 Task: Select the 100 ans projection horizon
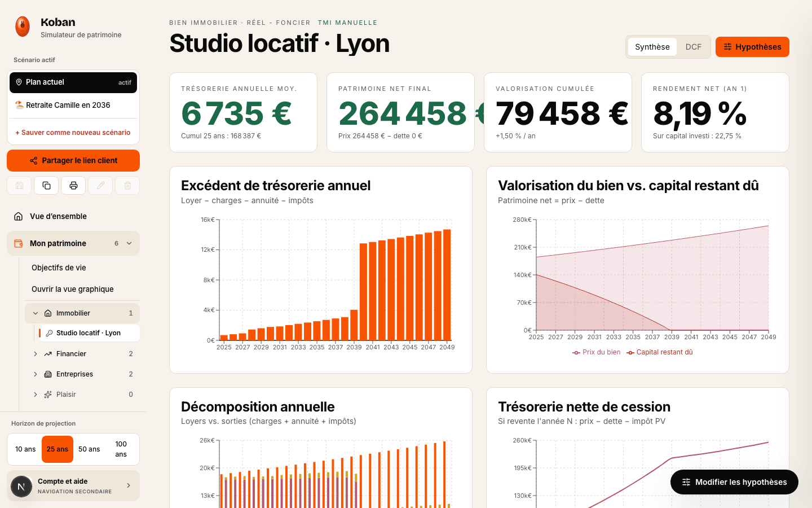121,449
